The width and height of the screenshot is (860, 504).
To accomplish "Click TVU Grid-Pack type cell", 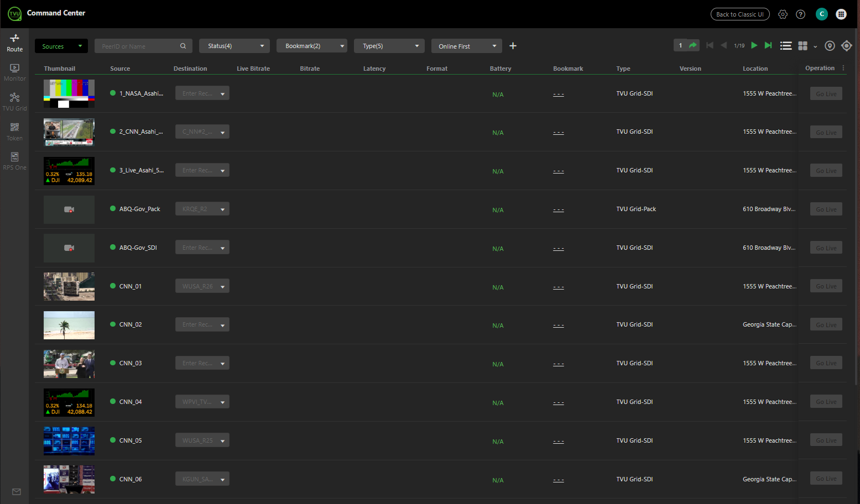I will 636,209.
